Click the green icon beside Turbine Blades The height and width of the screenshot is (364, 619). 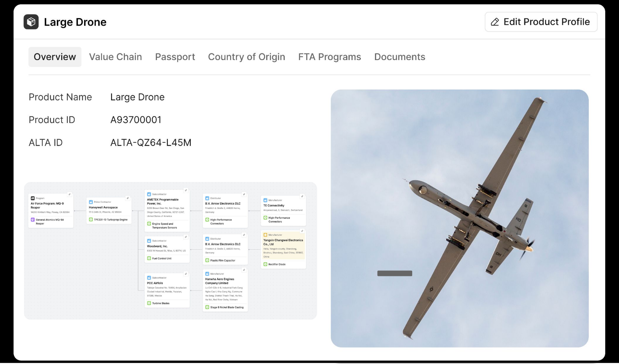pos(149,303)
